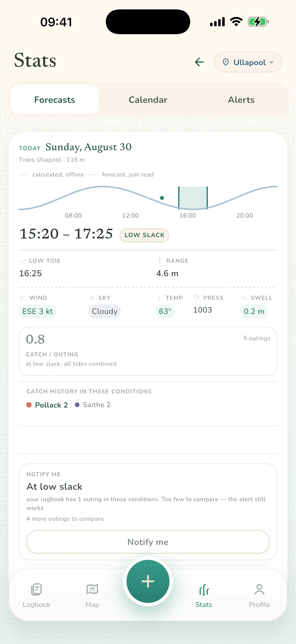This screenshot has width=296, height=644.
Task: Tap the 15:20 – 17:25 time window
Action: (66, 234)
